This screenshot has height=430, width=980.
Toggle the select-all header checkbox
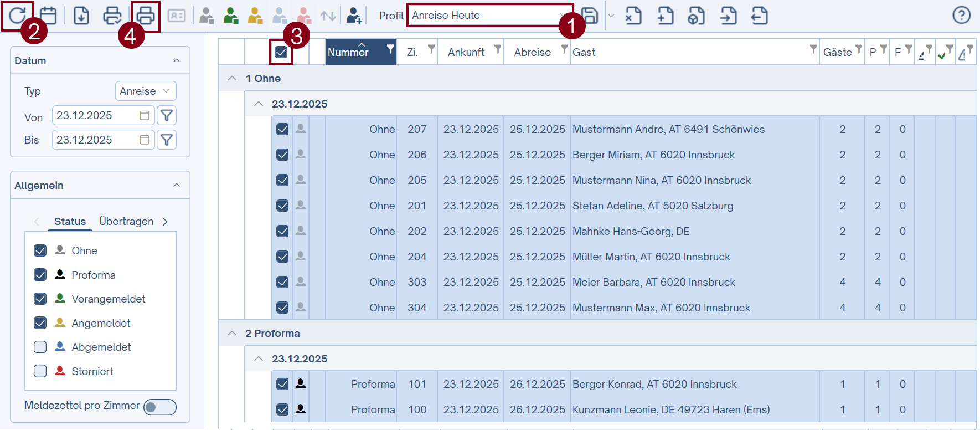(x=281, y=52)
